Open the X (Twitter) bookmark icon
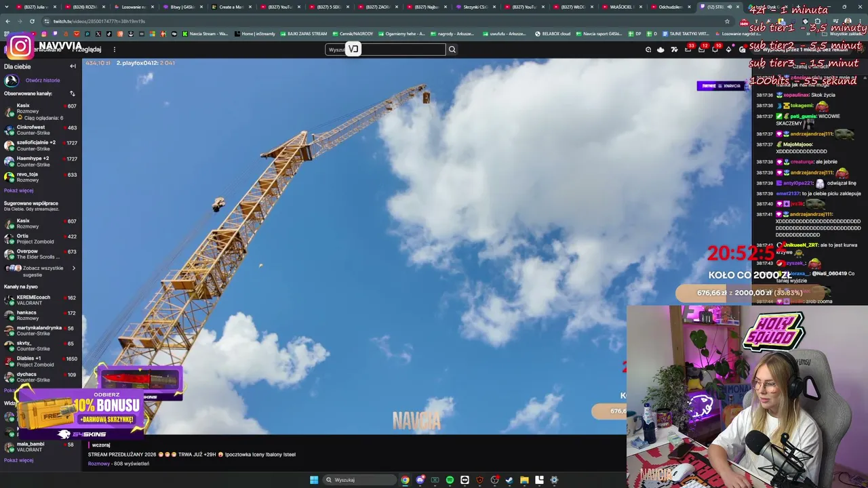 click(98, 34)
